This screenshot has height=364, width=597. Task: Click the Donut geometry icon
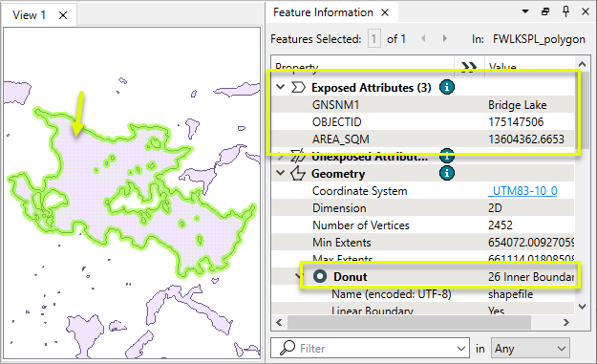(320, 276)
